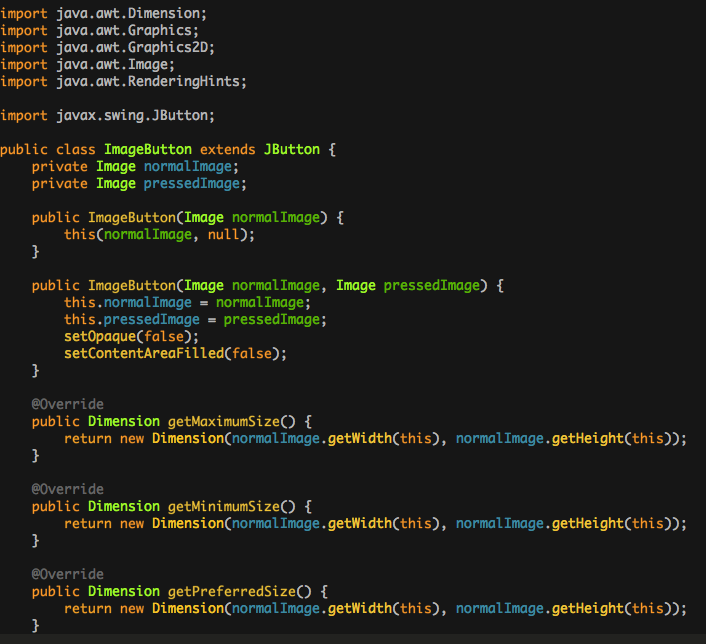
Task: Click the closing brace of getPreferredSize
Action: pyautogui.click(x=36, y=626)
